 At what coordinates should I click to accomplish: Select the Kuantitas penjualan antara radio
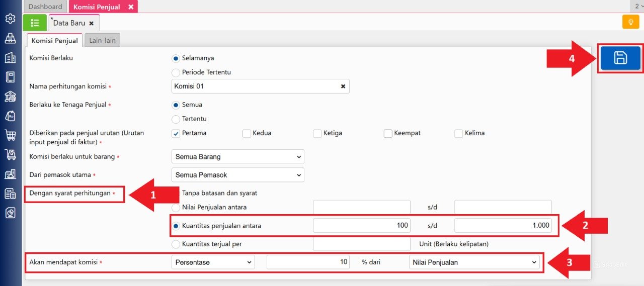176,226
